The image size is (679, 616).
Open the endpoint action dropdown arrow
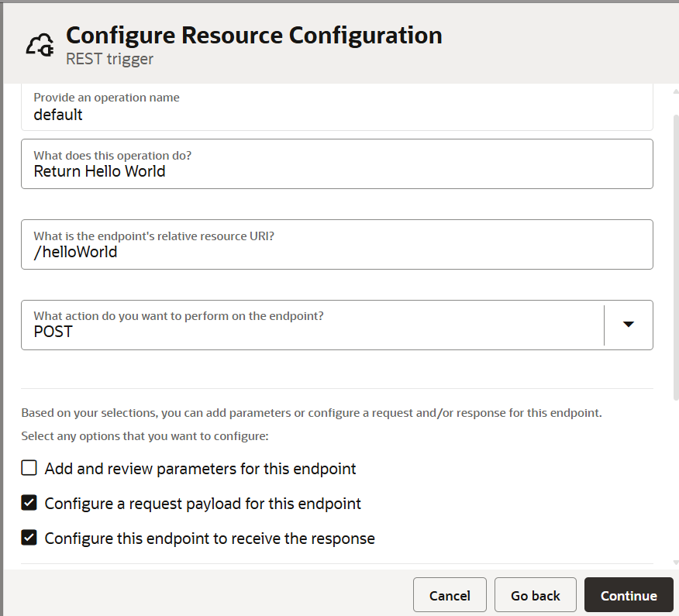pyautogui.click(x=628, y=325)
